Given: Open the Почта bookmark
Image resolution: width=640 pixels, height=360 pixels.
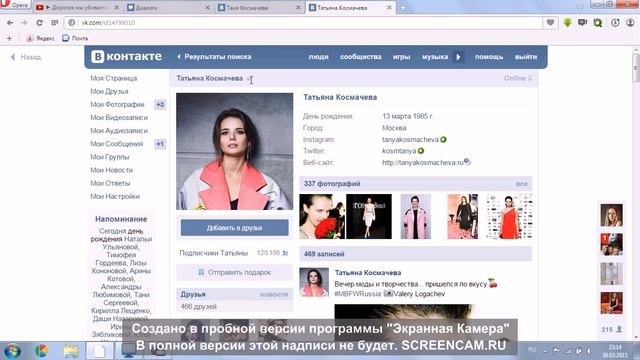Looking at the screenshot, I should click(76, 38).
